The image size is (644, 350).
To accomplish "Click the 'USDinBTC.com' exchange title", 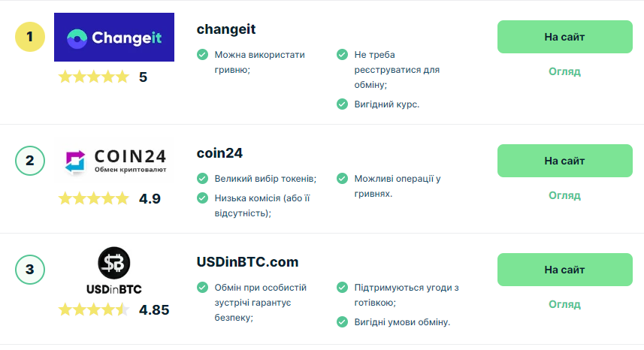I will point(247,262).
